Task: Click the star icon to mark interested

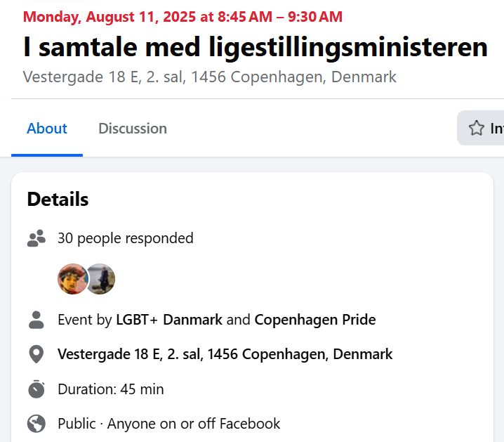Action: pyautogui.click(x=477, y=129)
